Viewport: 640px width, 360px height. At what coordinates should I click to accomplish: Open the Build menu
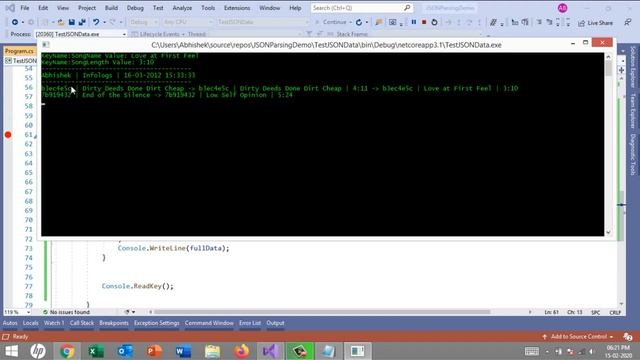pyautogui.click(x=111, y=8)
